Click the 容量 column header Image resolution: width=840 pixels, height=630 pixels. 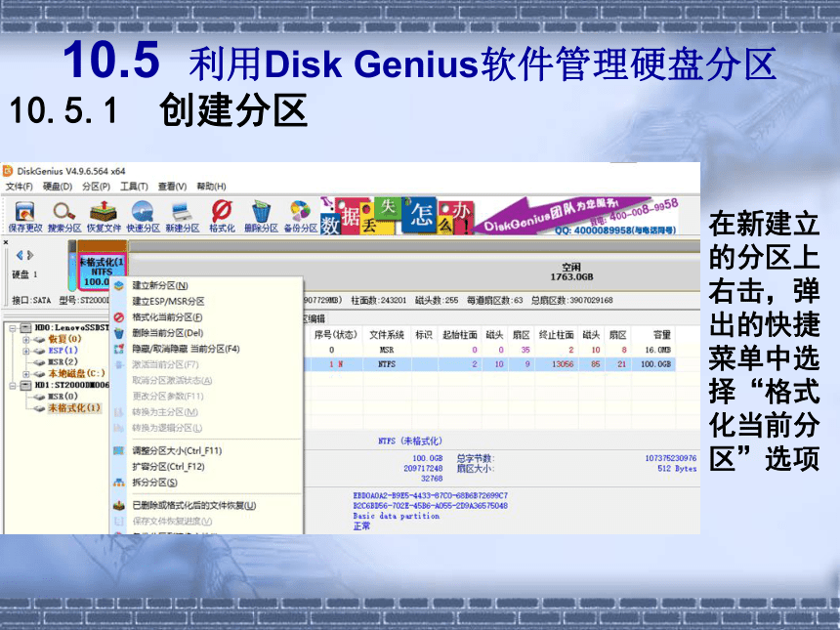(662, 335)
